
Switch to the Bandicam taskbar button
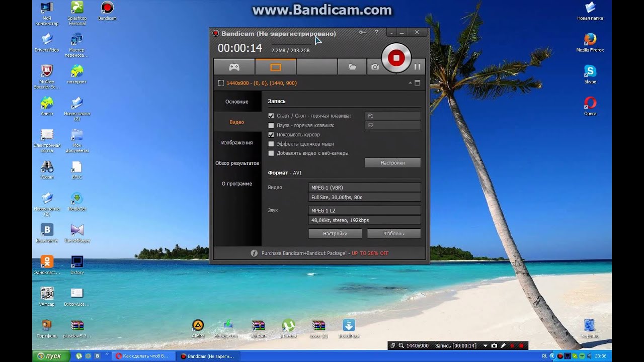click(x=208, y=356)
